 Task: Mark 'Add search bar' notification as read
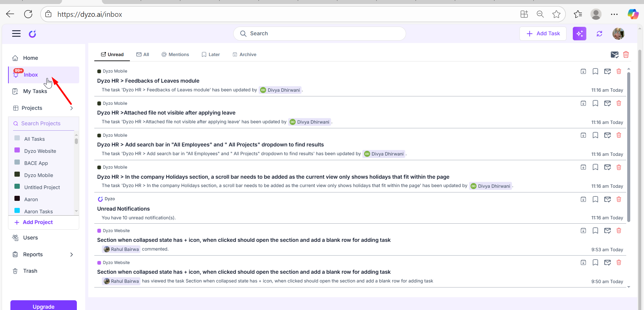pyautogui.click(x=607, y=135)
